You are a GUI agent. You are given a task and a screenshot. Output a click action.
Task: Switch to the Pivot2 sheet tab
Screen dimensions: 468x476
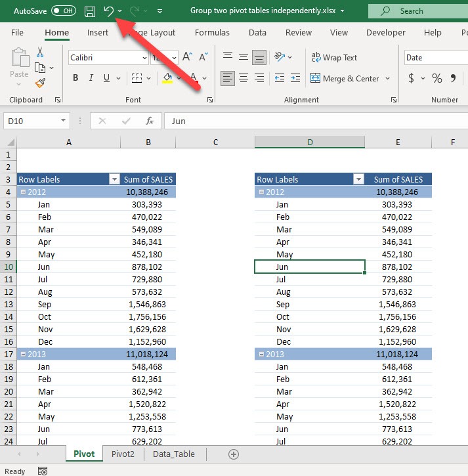pyautogui.click(x=123, y=454)
